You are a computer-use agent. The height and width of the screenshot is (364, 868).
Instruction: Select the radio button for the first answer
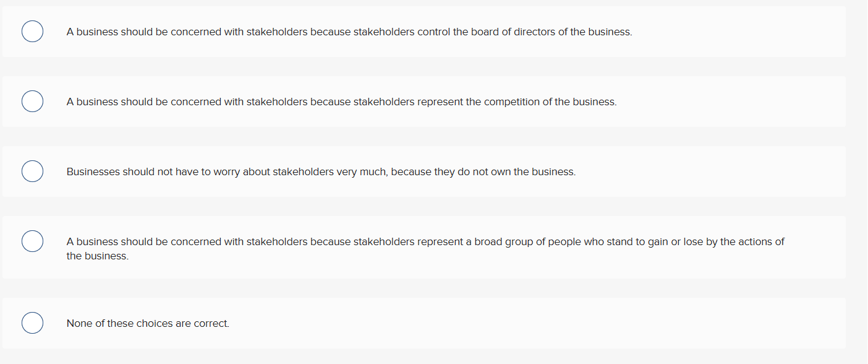pyautogui.click(x=32, y=30)
